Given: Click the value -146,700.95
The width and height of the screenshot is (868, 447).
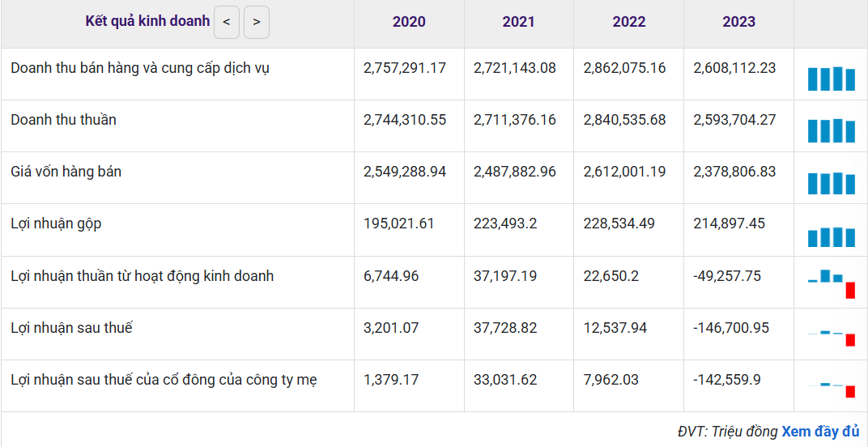Looking at the screenshot, I should pos(731,328).
